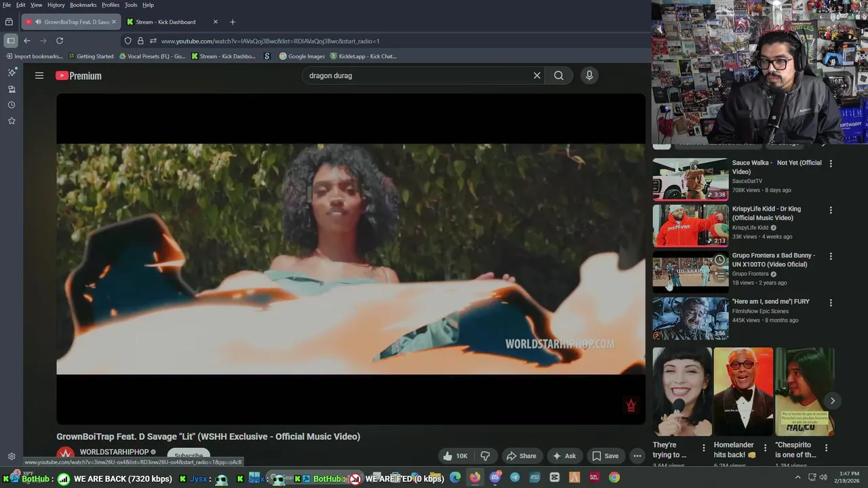Open the Grupo Frontera x Bad Bunny title link

(774, 260)
